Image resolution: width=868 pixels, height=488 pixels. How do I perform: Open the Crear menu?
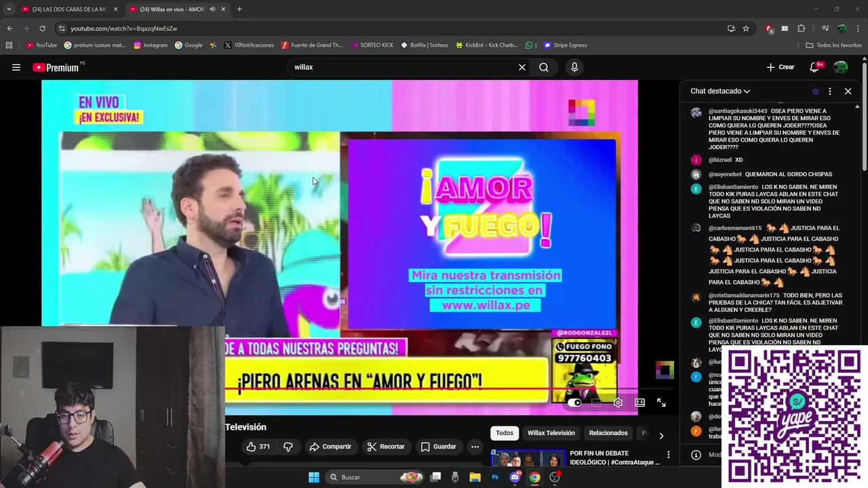(x=781, y=67)
